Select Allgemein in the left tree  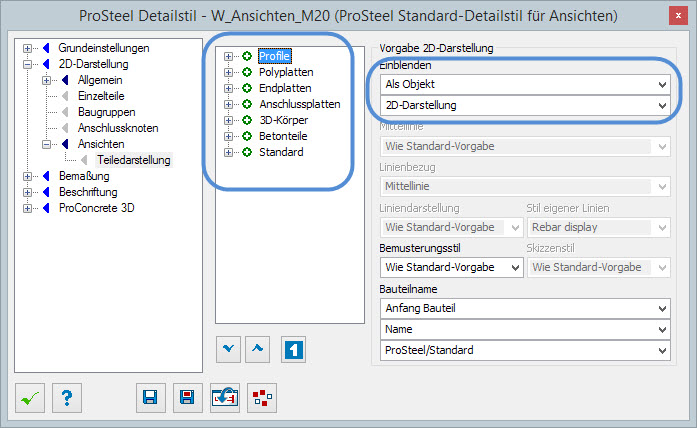coord(100,80)
